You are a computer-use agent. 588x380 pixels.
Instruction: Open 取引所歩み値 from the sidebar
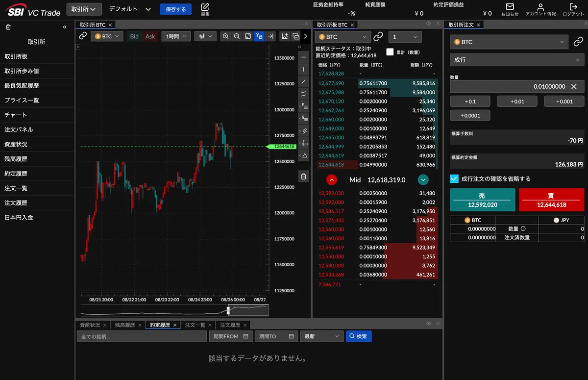37,71
